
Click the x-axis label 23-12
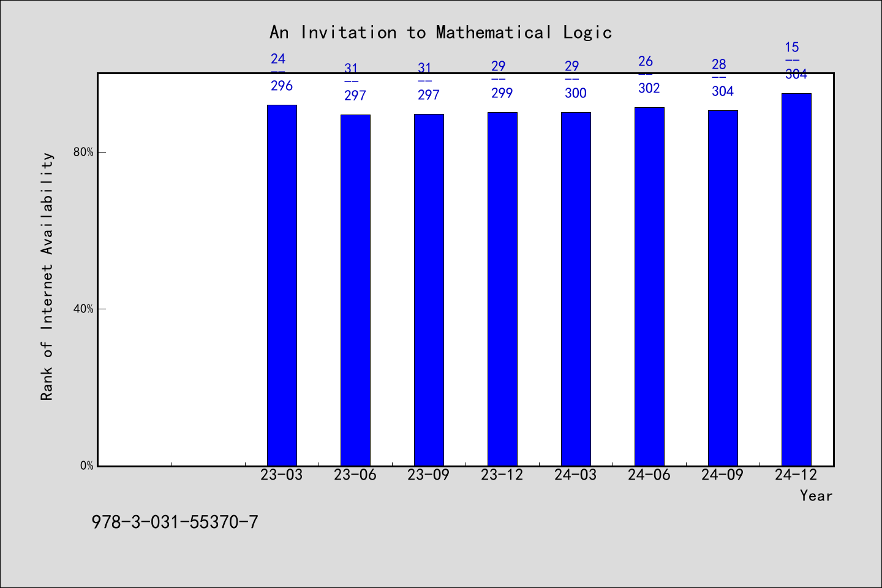click(x=502, y=475)
